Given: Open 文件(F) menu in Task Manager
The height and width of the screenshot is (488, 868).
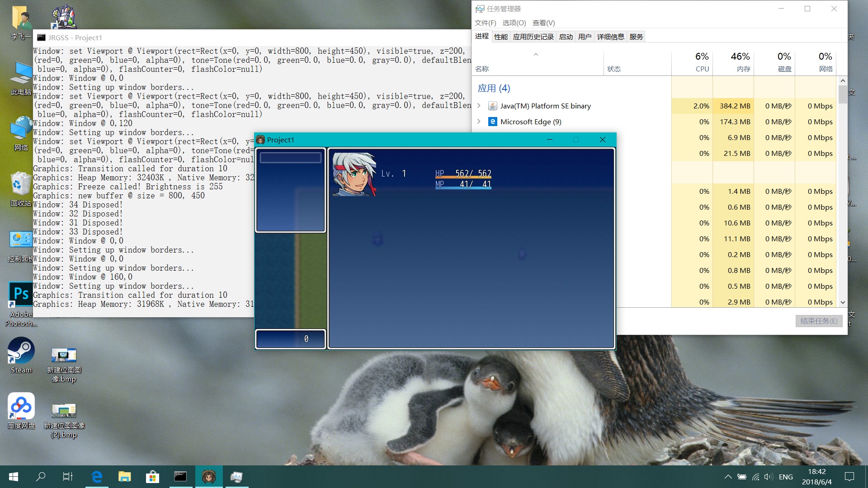Looking at the screenshot, I should 485,23.
